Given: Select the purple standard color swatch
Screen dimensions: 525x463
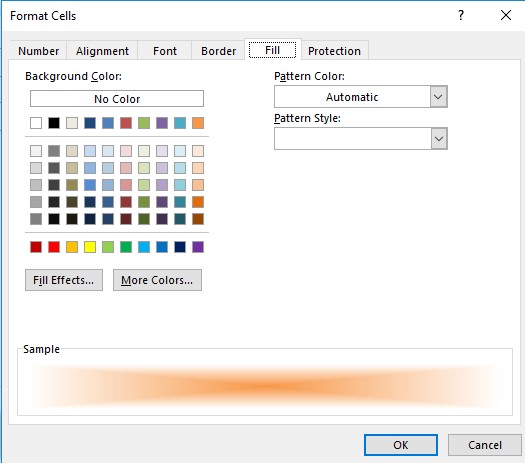Looking at the screenshot, I should [198, 247].
